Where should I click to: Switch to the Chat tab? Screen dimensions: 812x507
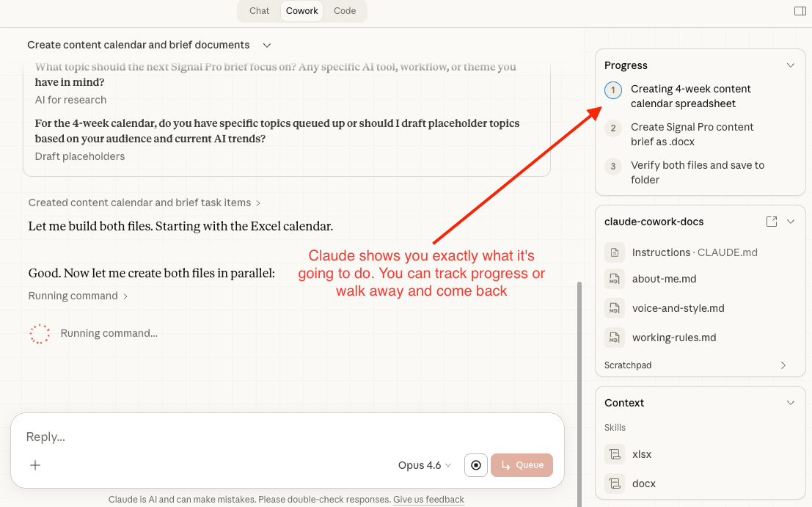coord(259,11)
